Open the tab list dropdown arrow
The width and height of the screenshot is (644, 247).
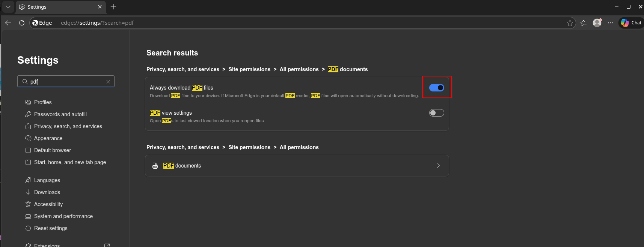(x=8, y=7)
